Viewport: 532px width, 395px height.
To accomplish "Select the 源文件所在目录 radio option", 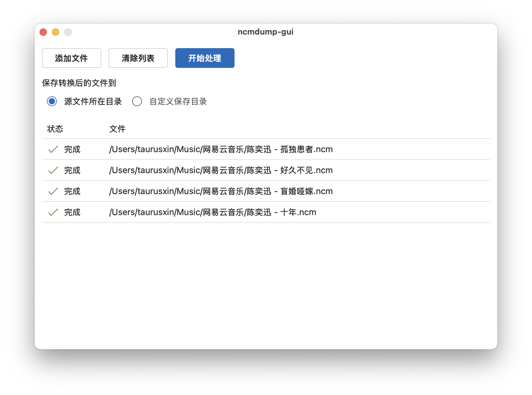I will coord(52,101).
